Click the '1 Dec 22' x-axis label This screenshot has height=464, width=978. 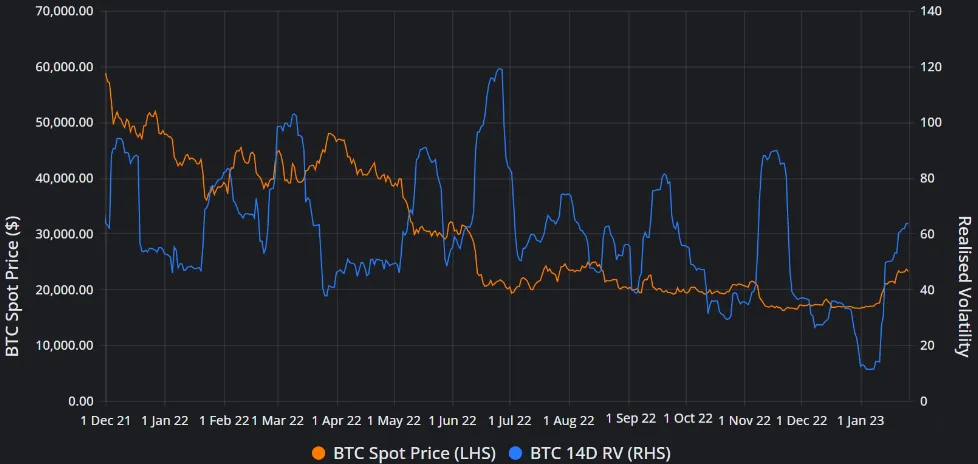click(x=802, y=420)
